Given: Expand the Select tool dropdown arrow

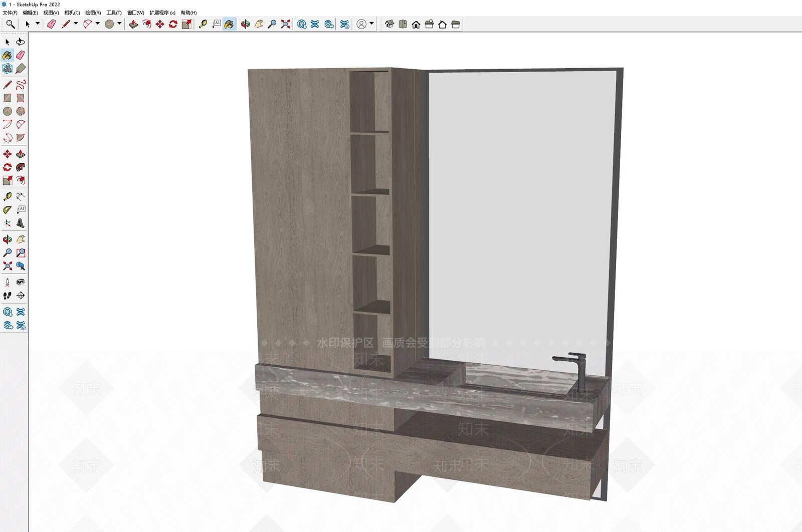Looking at the screenshot, I should point(38,24).
